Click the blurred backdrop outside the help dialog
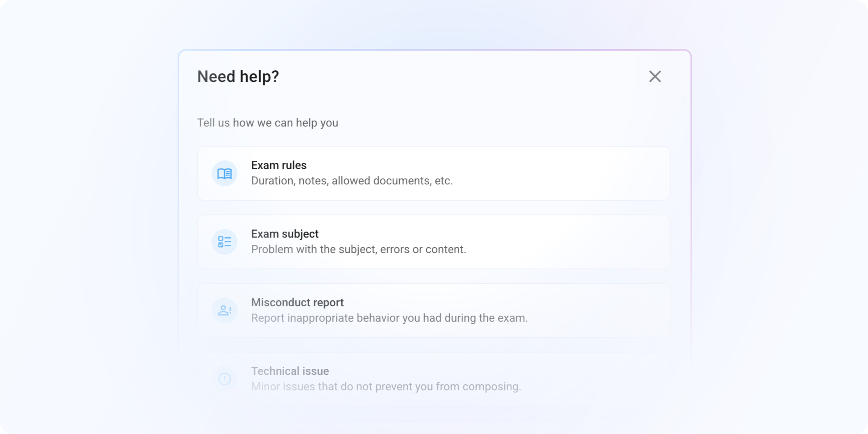 (86, 214)
